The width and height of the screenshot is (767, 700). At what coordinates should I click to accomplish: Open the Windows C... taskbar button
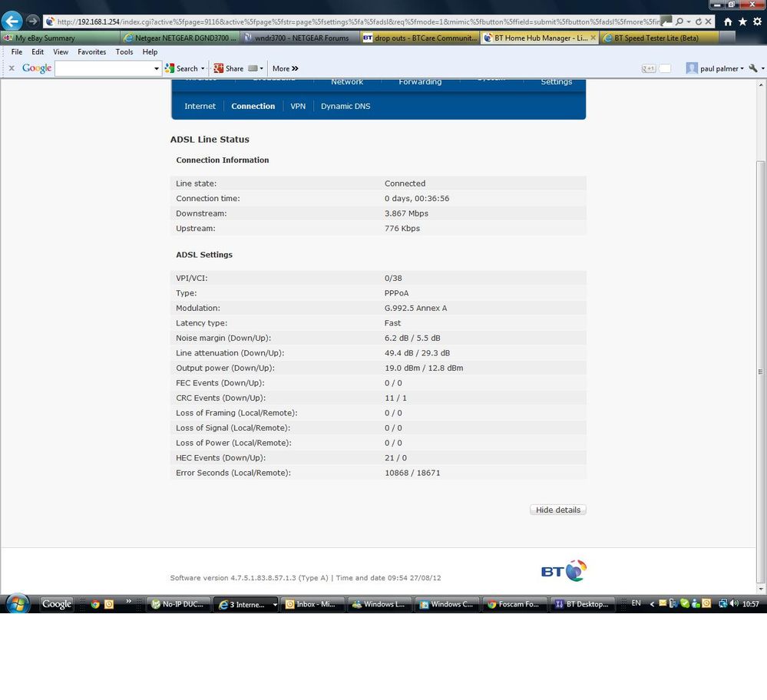pyautogui.click(x=446, y=604)
